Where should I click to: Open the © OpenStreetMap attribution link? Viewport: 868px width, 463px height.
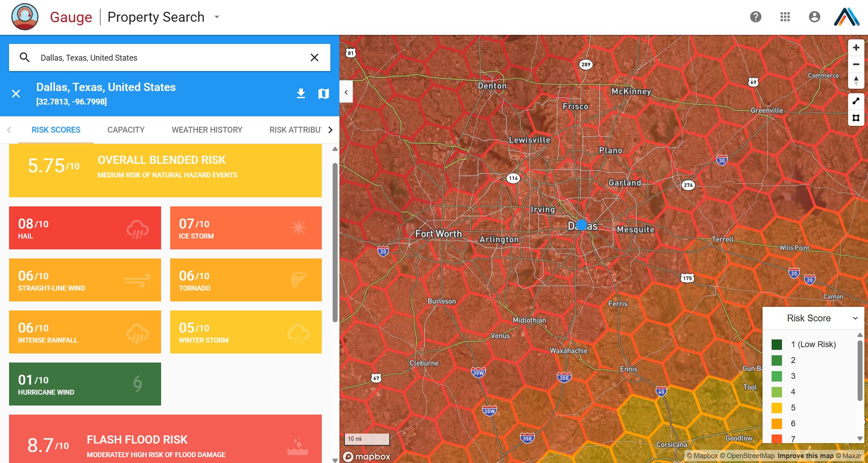pyautogui.click(x=747, y=456)
